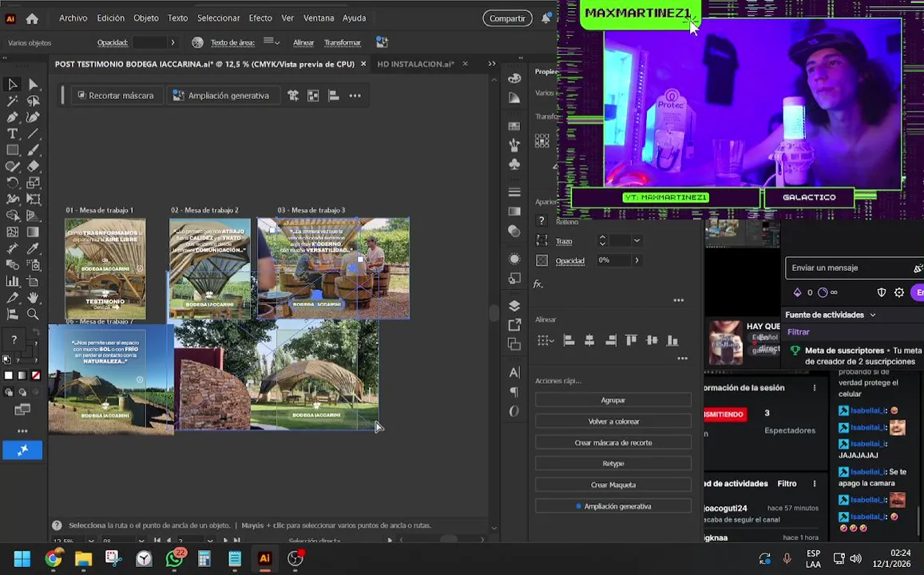The image size is (924, 575).
Task: Show hidden document tabs chevron
Action: click(x=492, y=64)
